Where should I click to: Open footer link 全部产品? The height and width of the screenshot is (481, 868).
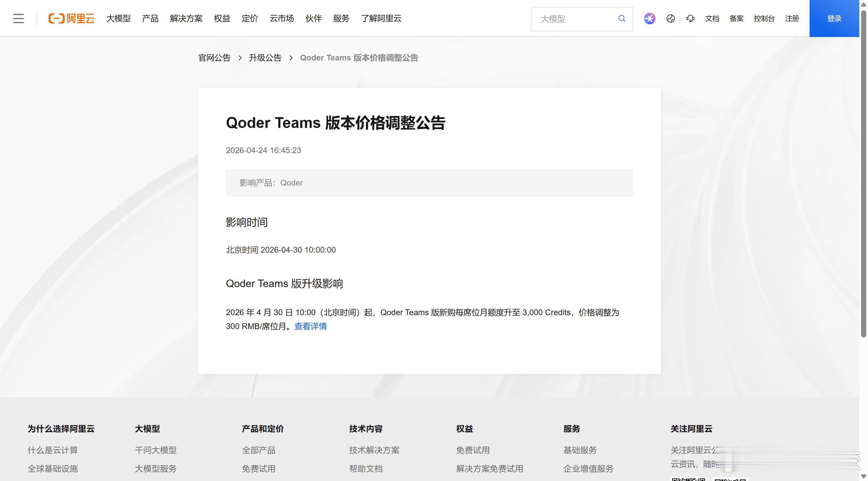click(x=258, y=450)
